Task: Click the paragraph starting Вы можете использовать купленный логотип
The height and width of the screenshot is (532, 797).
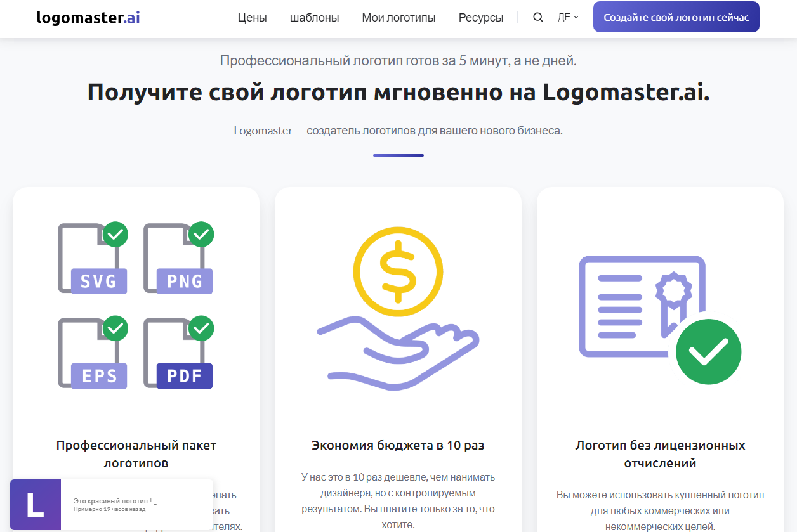Action: coord(660,510)
